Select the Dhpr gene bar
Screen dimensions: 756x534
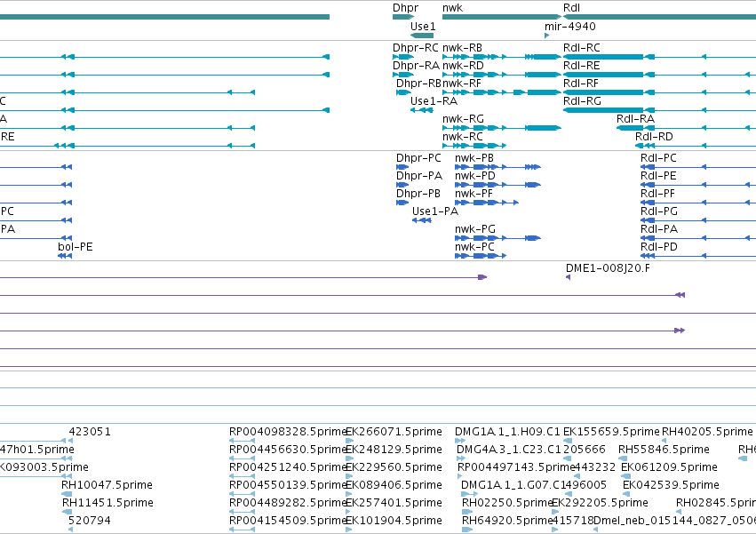(x=403, y=17)
